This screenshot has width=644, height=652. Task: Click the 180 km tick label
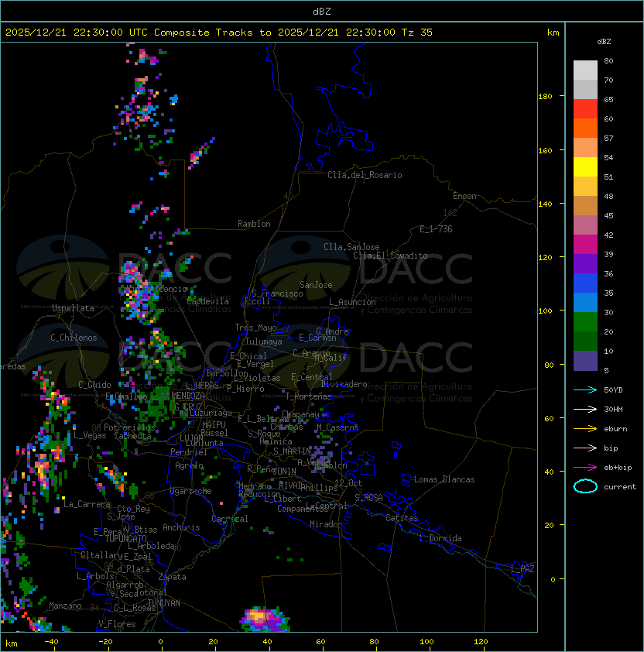click(545, 97)
